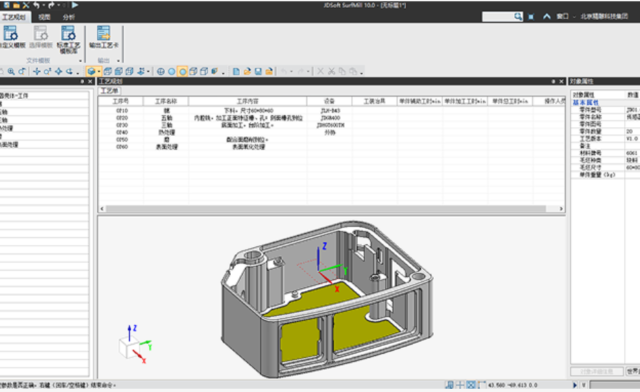
Task: Click the 设备 column header
Action: point(329,101)
